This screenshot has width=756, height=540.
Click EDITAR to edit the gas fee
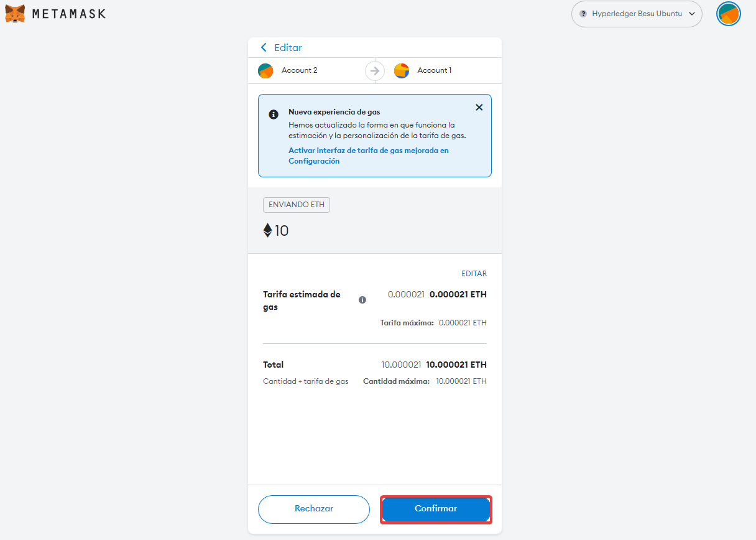[474, 274]
